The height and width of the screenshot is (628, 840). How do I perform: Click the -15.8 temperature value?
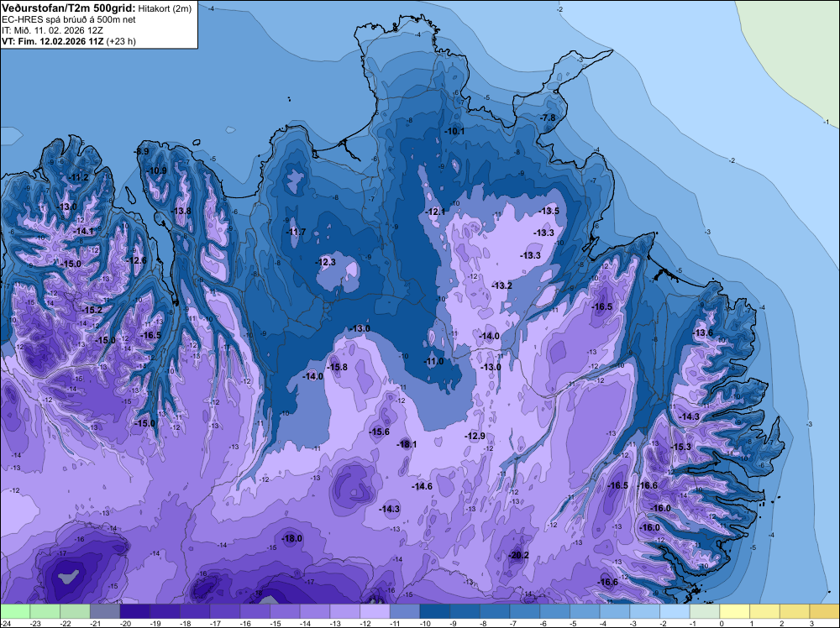[337, 367]
